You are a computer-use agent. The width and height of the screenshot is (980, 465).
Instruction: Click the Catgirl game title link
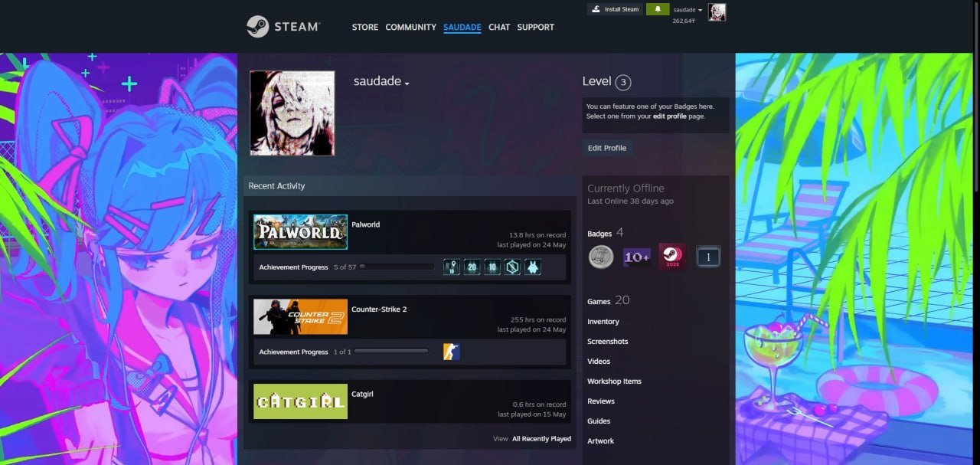(x=362, y=394)
